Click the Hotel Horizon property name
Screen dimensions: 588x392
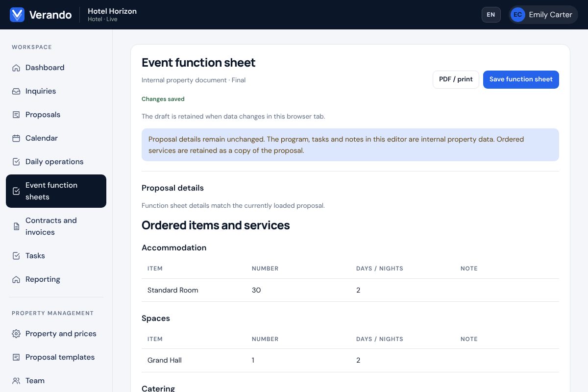(x=112, y=11)
